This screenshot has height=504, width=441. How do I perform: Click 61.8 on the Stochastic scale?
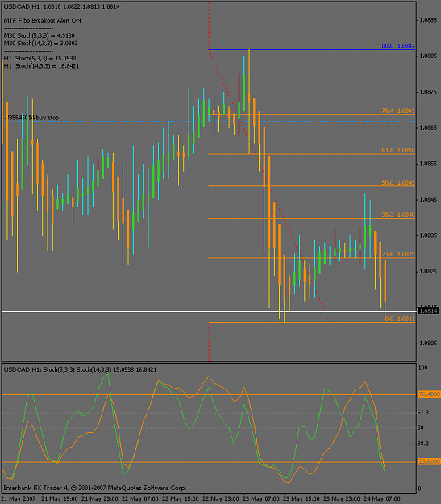(x=422, y=412)
